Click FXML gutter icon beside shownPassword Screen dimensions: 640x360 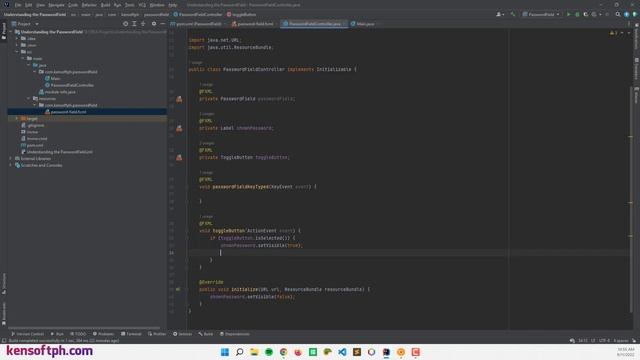click(179, 128)
